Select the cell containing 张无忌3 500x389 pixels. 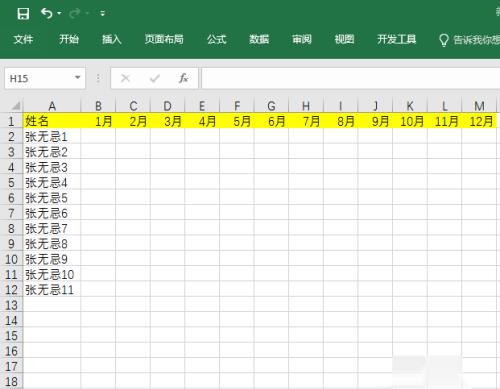[x=52, y=167]
